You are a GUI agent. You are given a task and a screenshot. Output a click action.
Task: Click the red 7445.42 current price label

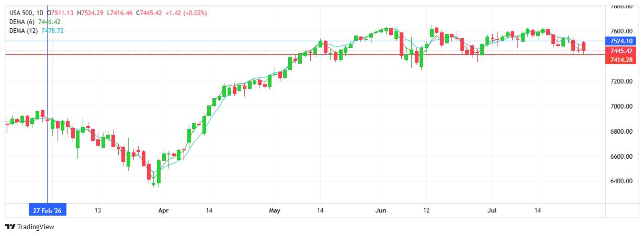tap(622, 51)
